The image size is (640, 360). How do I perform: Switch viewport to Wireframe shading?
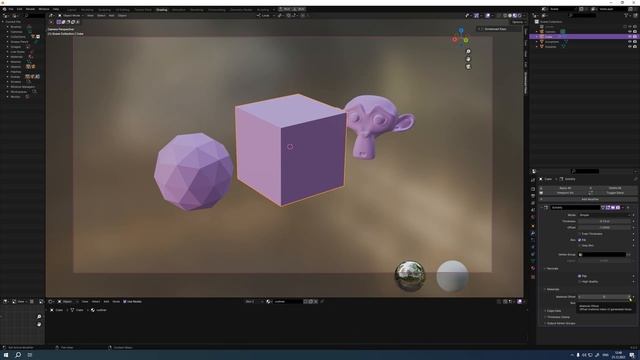click(505, 16)
